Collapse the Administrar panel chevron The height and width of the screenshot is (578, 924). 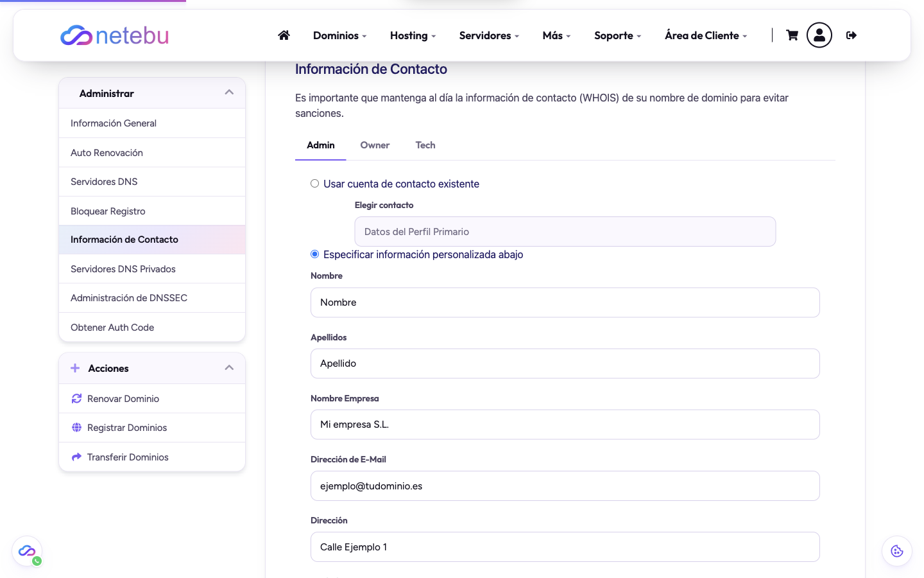pyautogui.click(x=229, y=92)
